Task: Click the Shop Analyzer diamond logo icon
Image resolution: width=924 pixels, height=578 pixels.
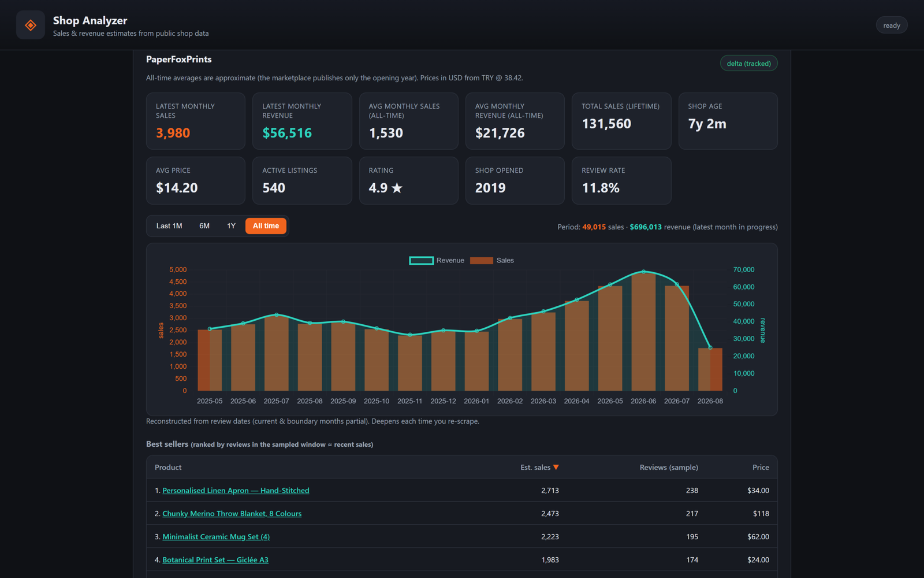Action: (x=31, y=25)
